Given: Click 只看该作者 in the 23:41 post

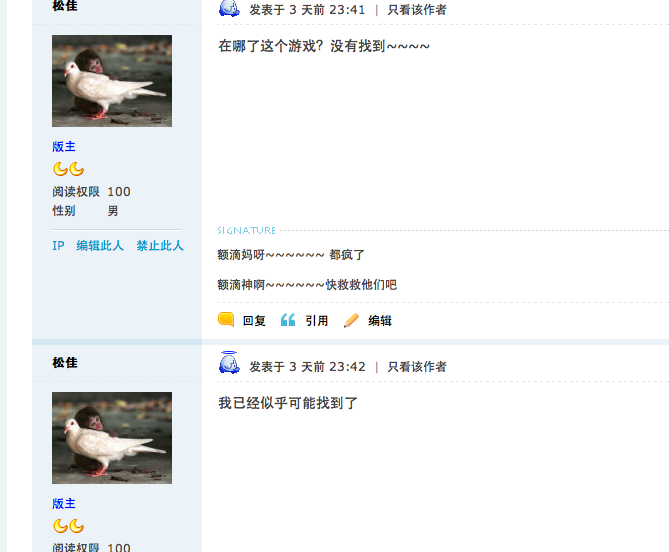Looking at the screenshot, I should point(417,10).
